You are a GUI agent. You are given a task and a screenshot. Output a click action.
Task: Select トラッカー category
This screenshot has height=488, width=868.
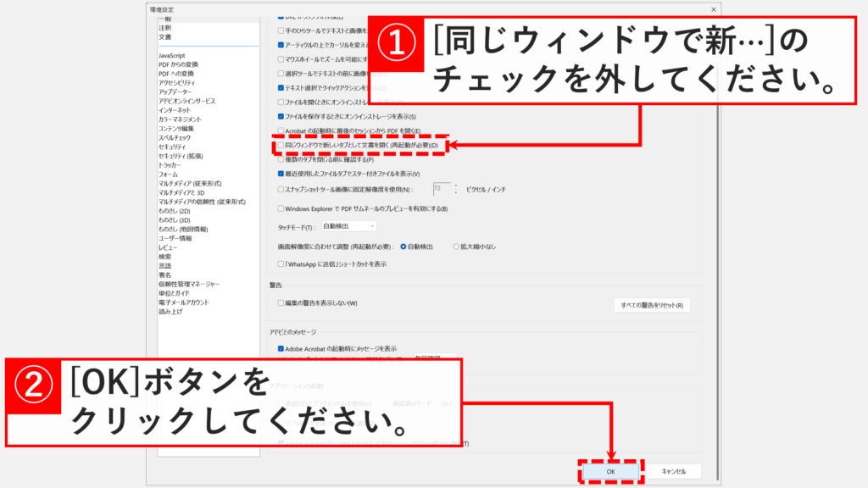click(x=170, y=165)
